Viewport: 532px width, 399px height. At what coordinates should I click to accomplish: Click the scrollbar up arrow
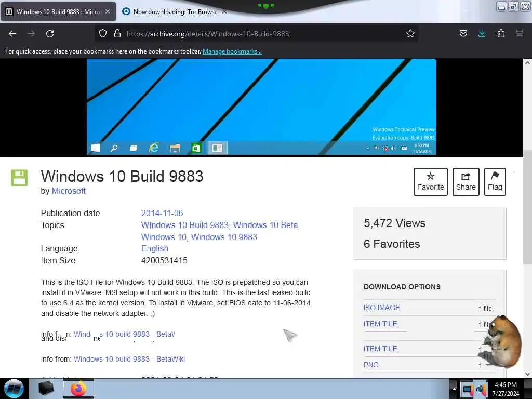[527, 63]
